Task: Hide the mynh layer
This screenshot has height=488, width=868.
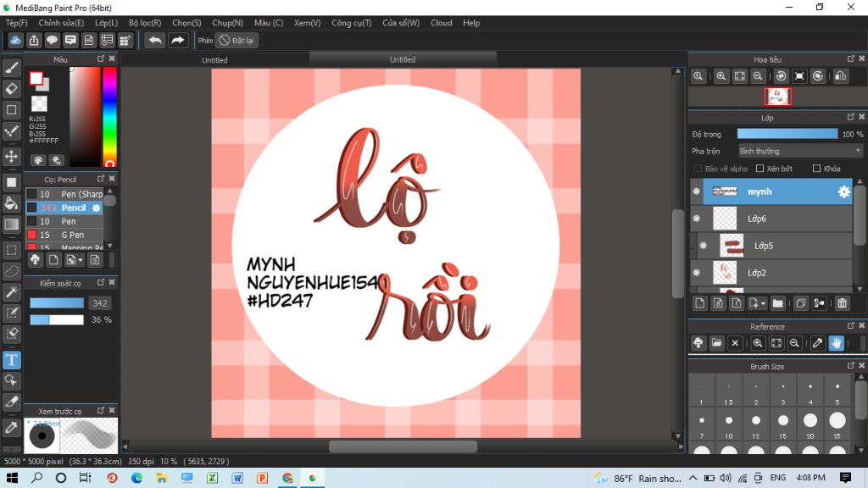Action: click(x=697, y=191)
